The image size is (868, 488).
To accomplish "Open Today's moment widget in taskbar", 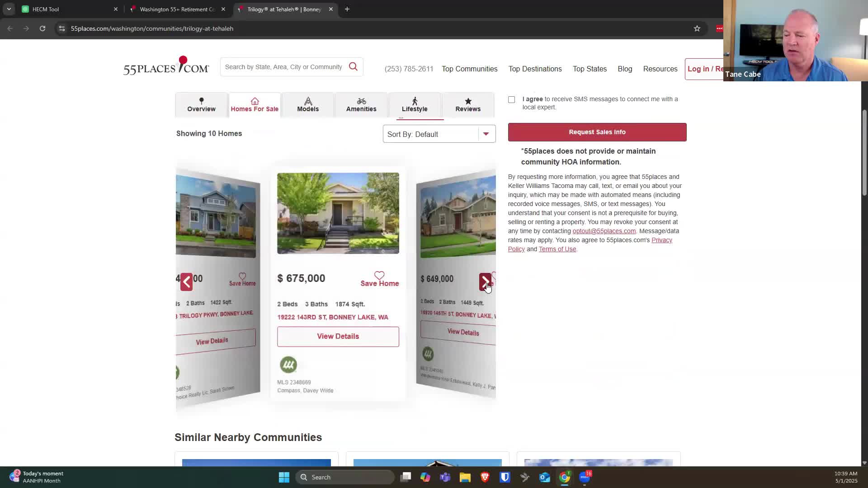I will click(x=36, y=477).
